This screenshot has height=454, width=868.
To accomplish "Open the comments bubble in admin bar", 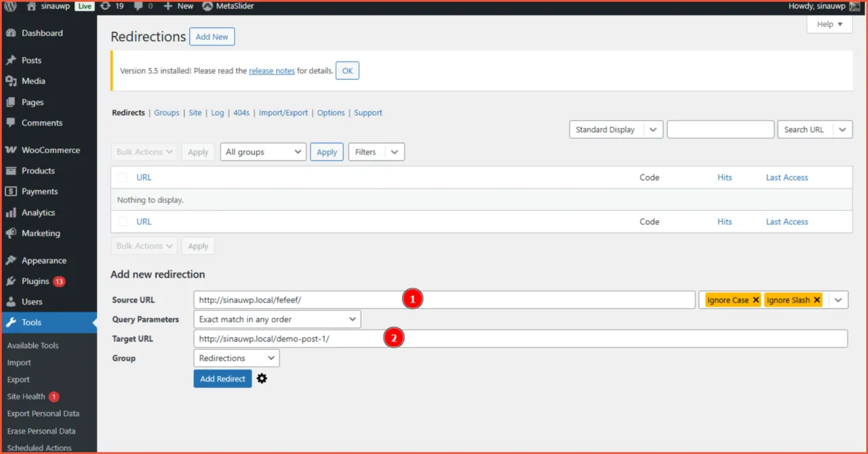I will tap(140, 6).
